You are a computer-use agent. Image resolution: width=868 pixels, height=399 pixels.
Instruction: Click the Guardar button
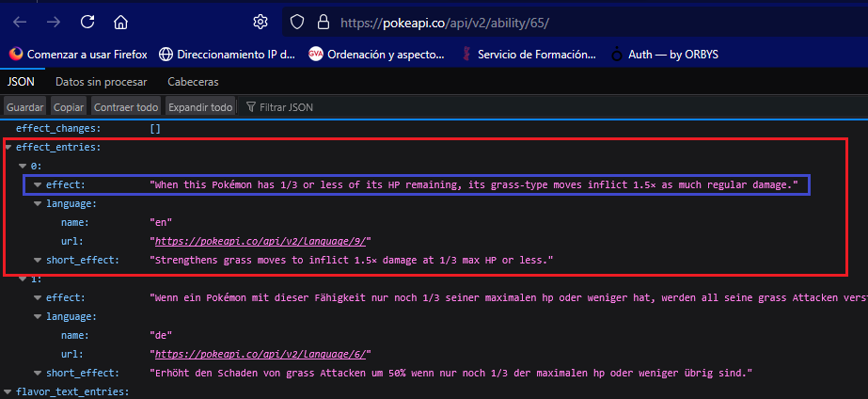click(x=25, y=107)
